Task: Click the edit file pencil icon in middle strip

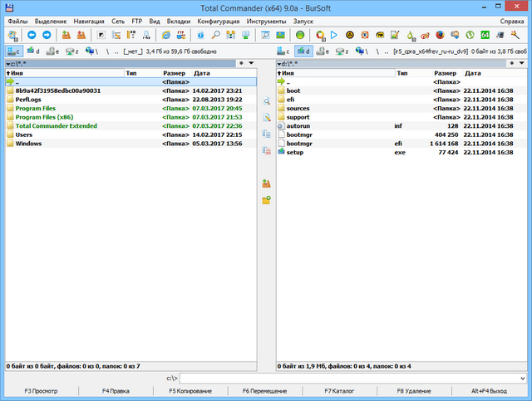Action: tap(266, 118)
